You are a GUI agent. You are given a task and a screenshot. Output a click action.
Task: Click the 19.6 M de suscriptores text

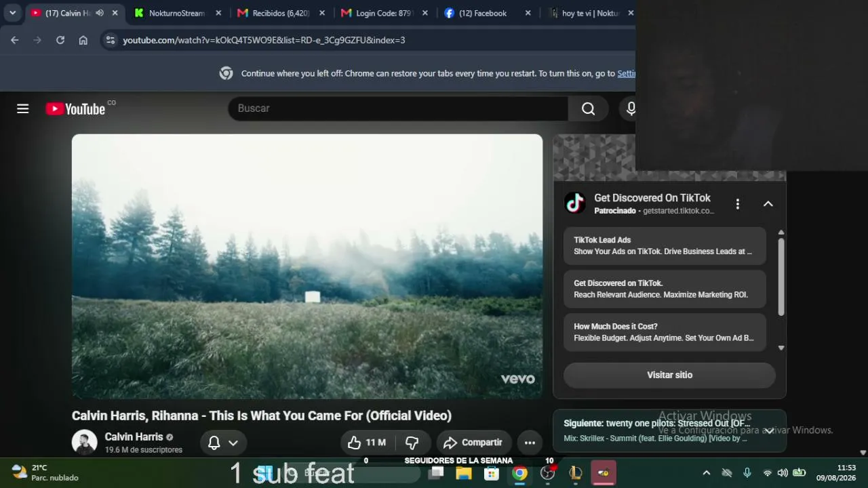143,450
